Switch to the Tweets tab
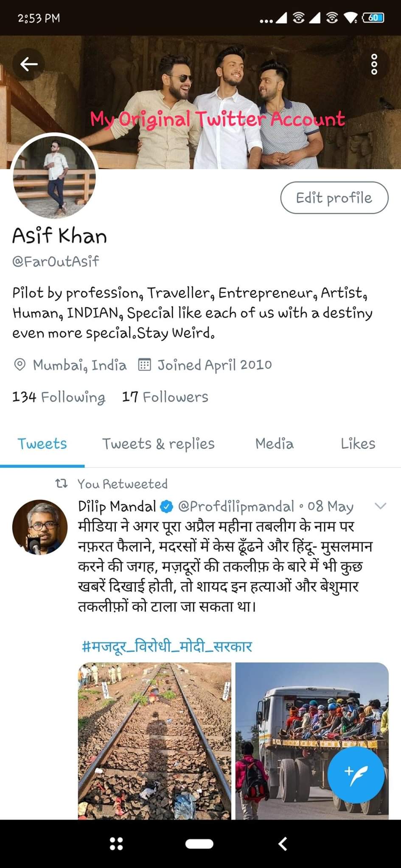 point(42,444)
